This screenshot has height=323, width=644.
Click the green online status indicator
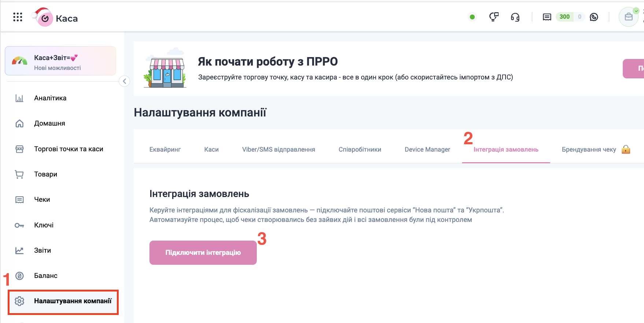[472, 17]
